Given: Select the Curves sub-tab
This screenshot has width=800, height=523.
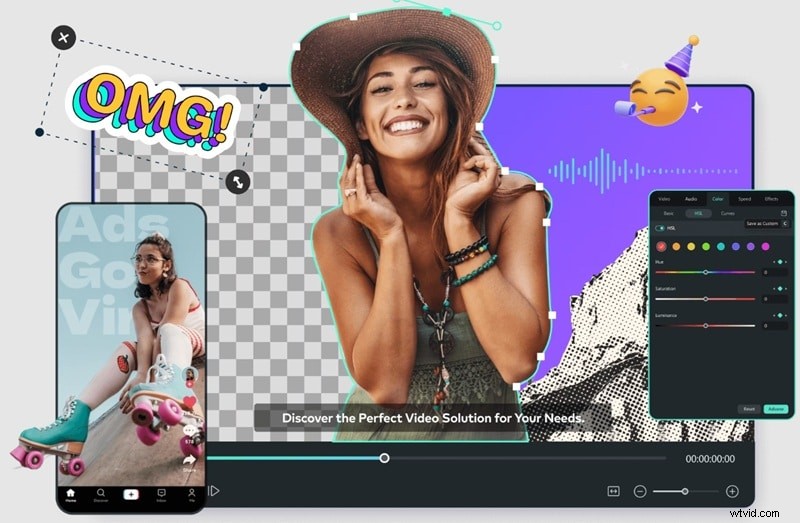Looking at the screenshot, I should coord(728,213).
